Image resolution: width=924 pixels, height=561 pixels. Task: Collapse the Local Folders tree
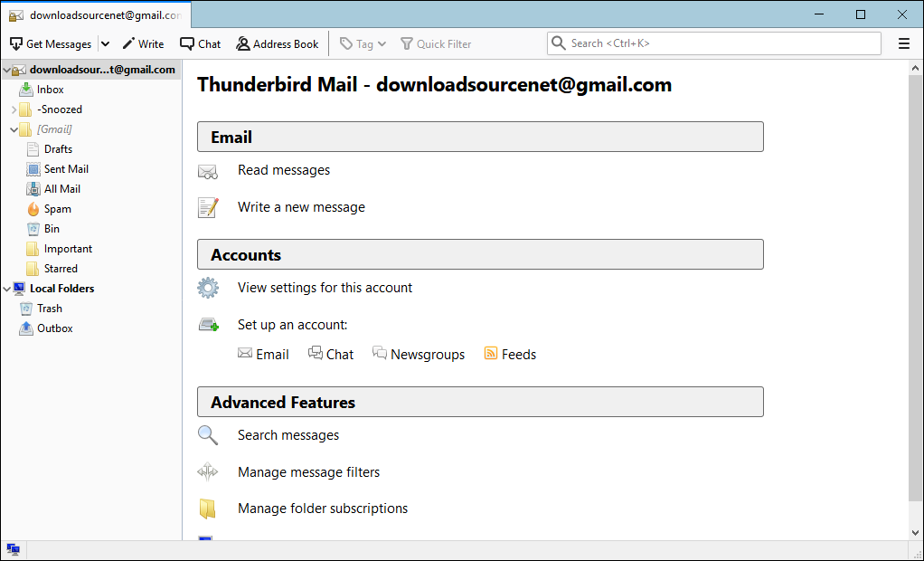pos(7,289)
